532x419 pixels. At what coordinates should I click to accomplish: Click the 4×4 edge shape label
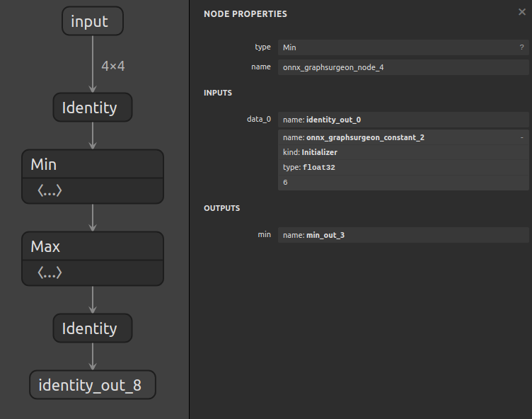pyautogui.click(x=113, y=66)
